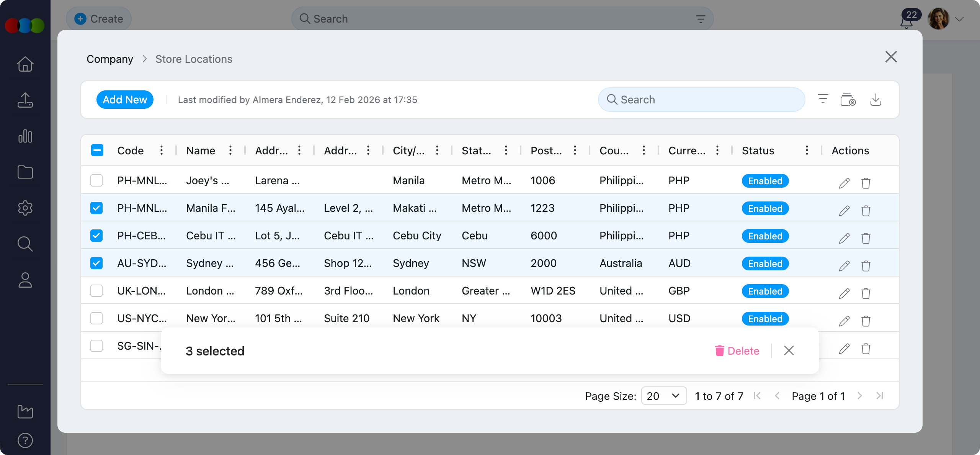Export the table using the download icon
The width and height of the screenshot is (980, 455).
tap(877, 99)
